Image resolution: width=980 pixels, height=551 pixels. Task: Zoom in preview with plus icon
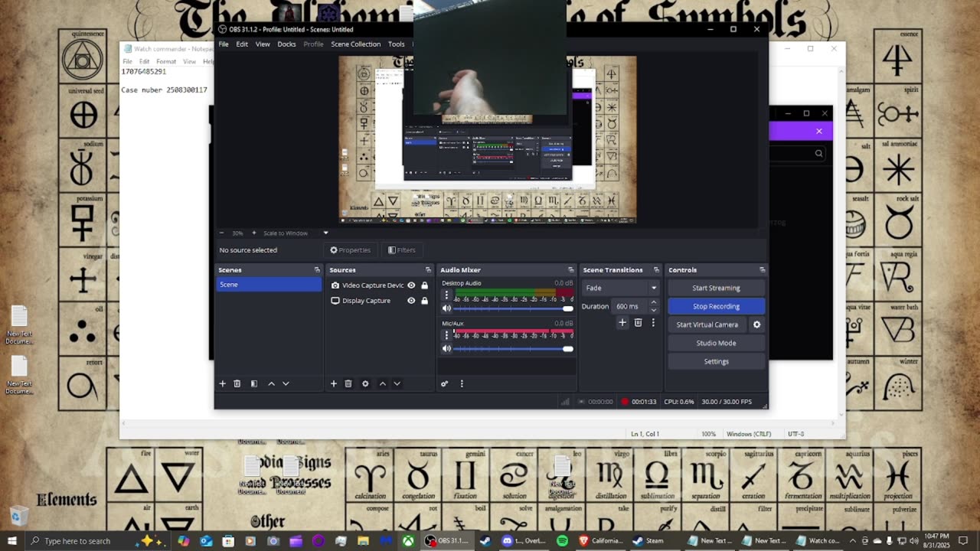[253, 233]
